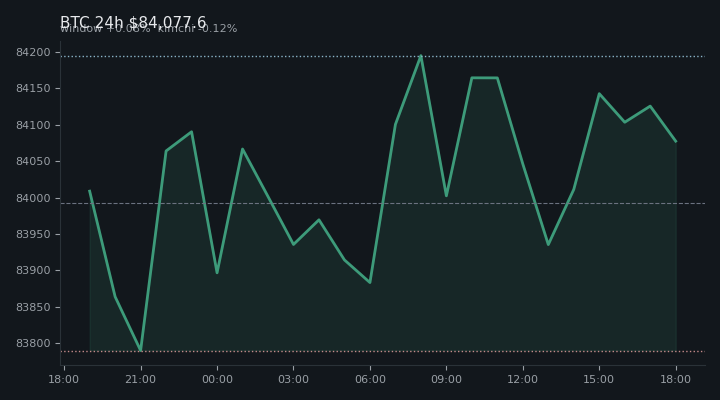This screenshot has height=400, width=720.
Task: Click the "BTC 24h $84,077.6" chart title
Action: coord(133,22)
